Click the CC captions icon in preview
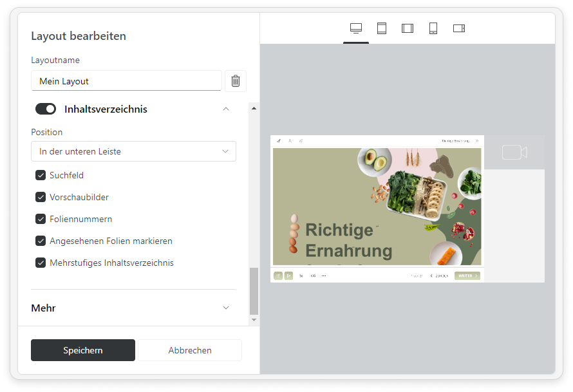This screenshot has width=573, height=392. [x=313, y=275]
